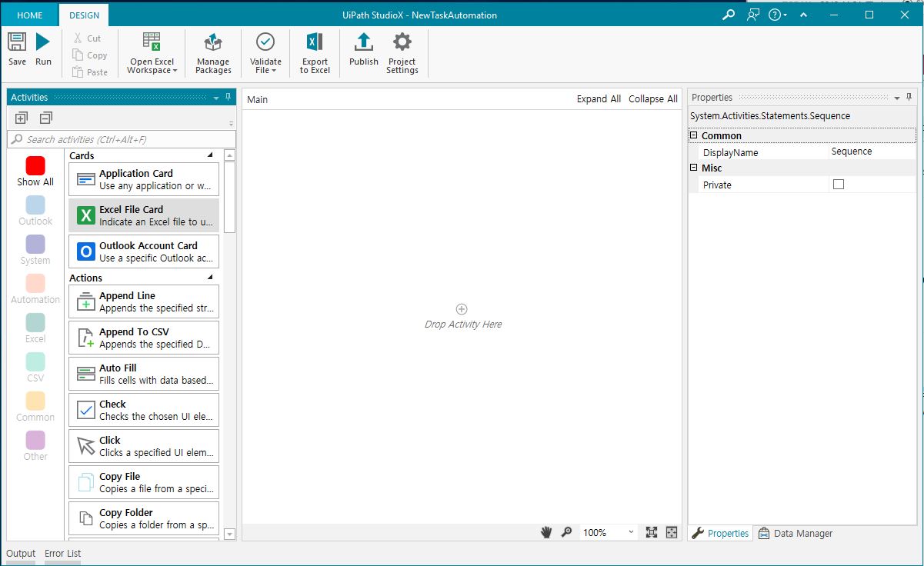Viewport: 924px width, 566px height.
Task: Collapse all activity categories icon
Action: tap(46, 118)
